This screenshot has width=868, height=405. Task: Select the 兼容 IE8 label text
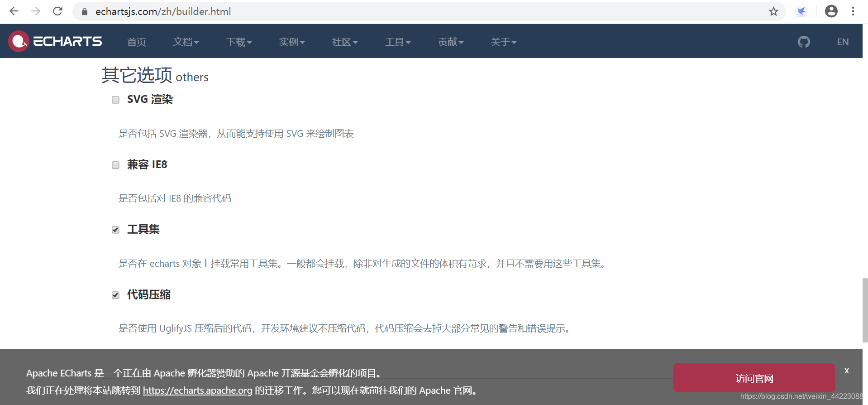pyautogui.click(x=147, y=164)
